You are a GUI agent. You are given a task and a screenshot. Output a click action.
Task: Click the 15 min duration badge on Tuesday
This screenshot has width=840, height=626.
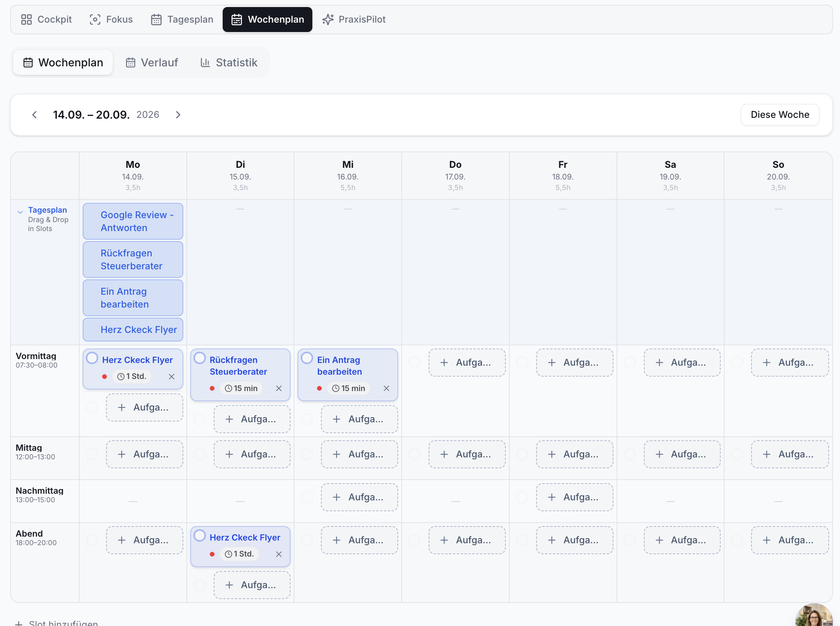tap(241, 388)
